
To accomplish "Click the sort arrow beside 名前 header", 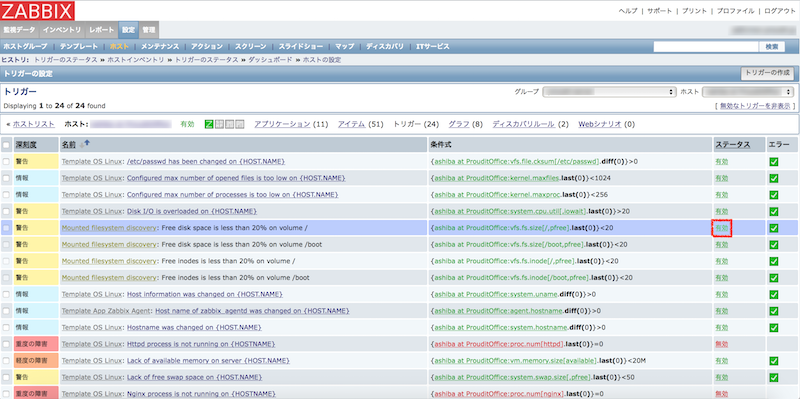I will point(84,144).
